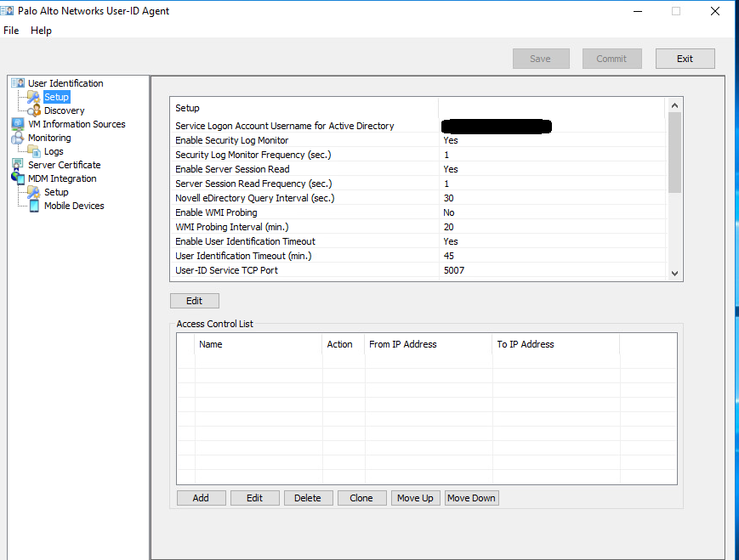Click the Logs folder icon
The height and width of the screenshot is (560, 739).
pos(33,151)
